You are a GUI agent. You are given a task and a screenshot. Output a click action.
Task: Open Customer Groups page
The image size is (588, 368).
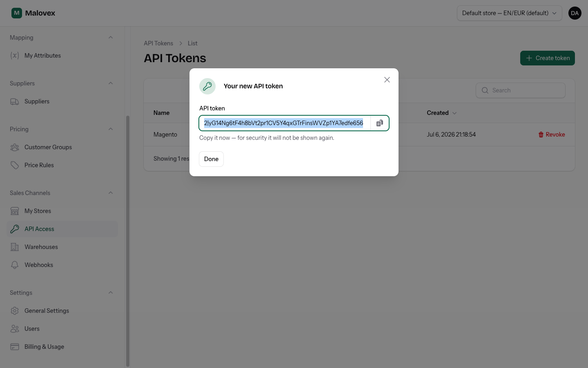click(62, 147)
